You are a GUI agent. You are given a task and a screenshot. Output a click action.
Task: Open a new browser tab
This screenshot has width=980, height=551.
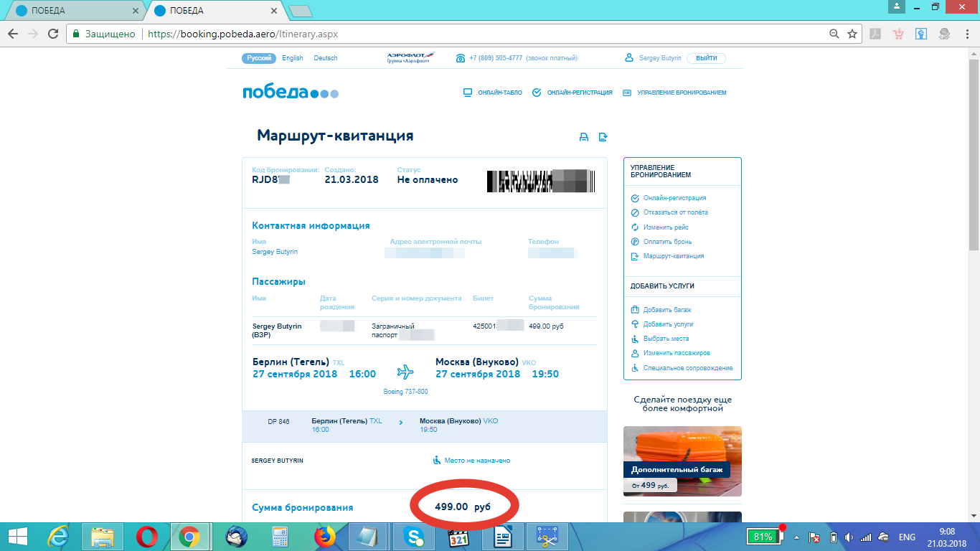[x=300, y=11]
